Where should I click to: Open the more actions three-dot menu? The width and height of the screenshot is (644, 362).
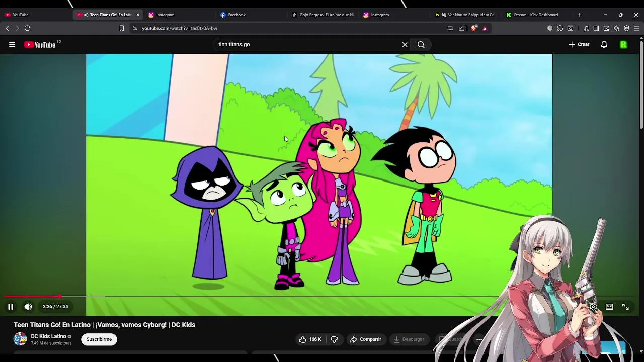(x=479, y=339)
